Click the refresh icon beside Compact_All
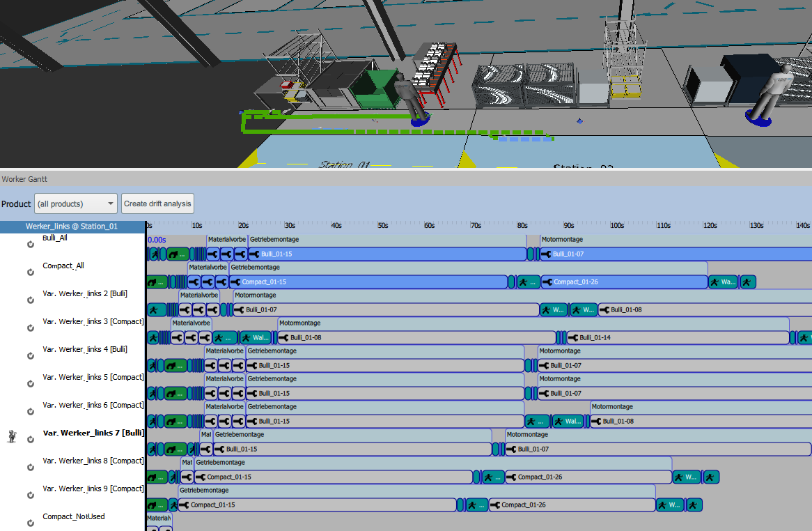 31,272
